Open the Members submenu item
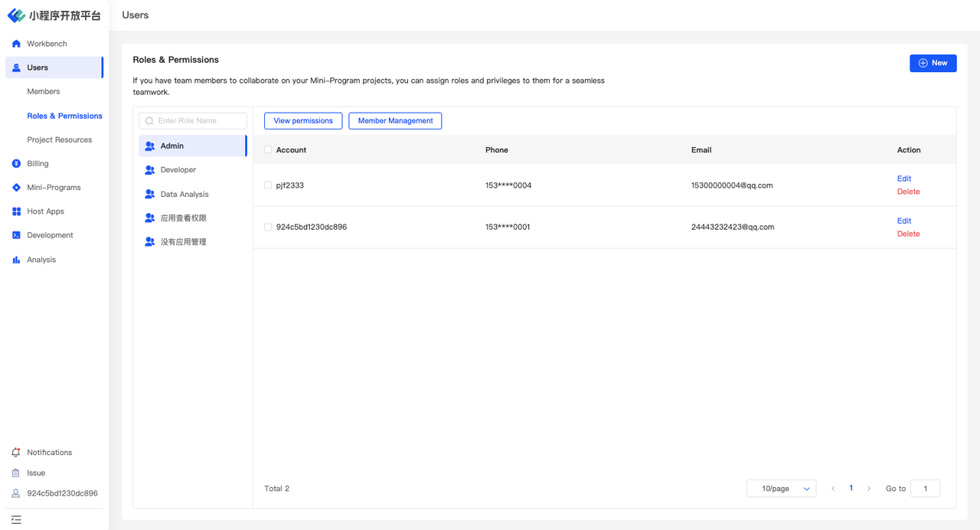Screen dimensions: 980x530 click(x=44, y=91)
